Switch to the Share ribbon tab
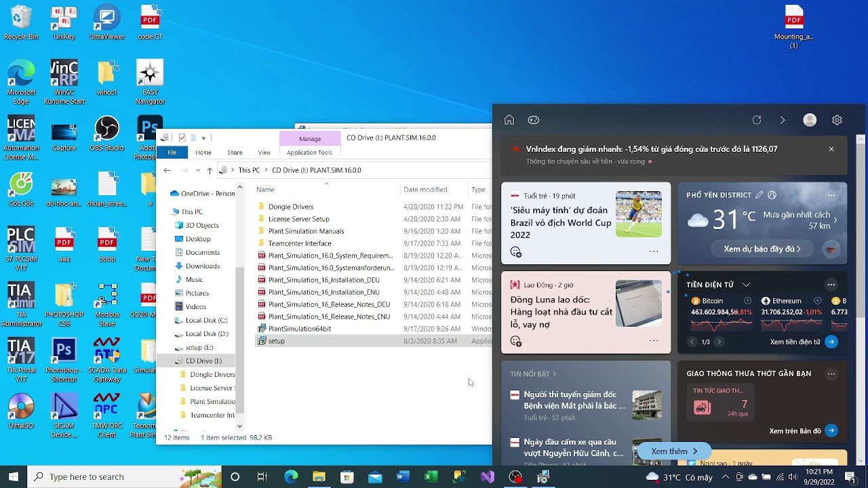Screen dimensions: 868x488 pyautogui.click(x=235, y=152)
